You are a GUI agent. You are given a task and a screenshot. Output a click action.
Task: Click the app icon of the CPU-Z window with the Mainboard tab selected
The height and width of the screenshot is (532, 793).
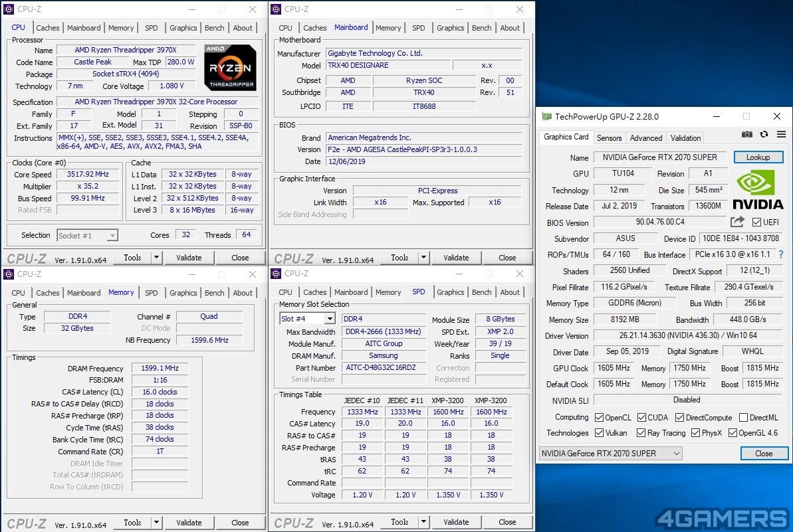tap(276, 9)
